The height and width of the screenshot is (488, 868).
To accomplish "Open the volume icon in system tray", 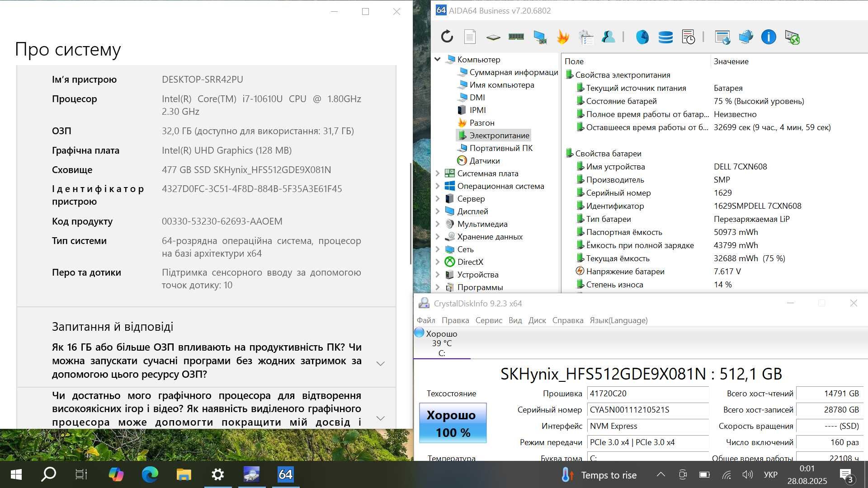I will point(747,474).
